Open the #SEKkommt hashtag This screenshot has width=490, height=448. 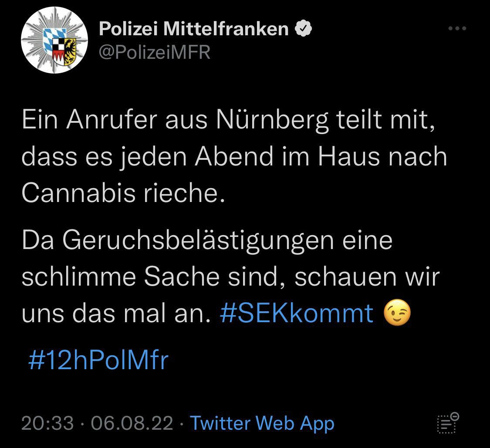(x=297, y=313)
